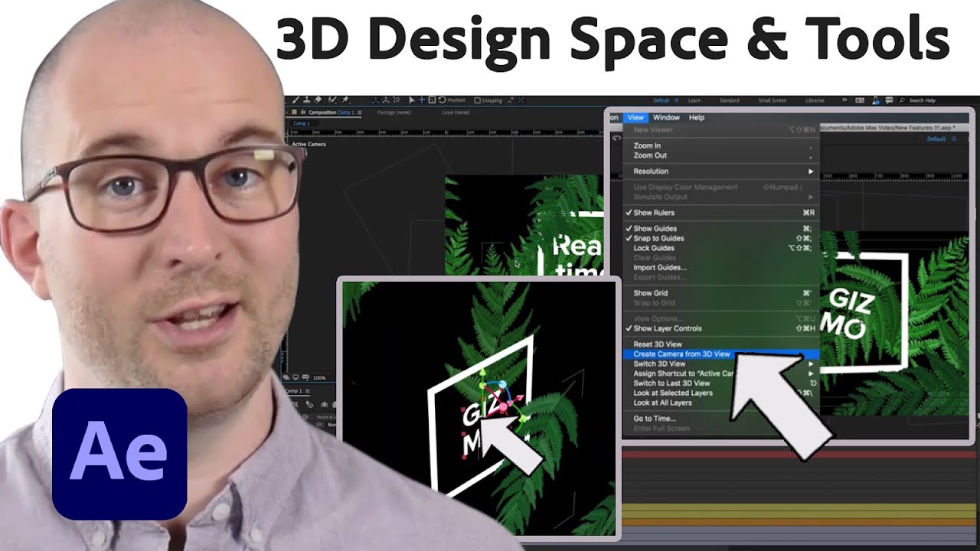The height and width of the screenshot is (551, 980).
Task: Expand the Switch 3D View submenu
Action: click(721, 364)
